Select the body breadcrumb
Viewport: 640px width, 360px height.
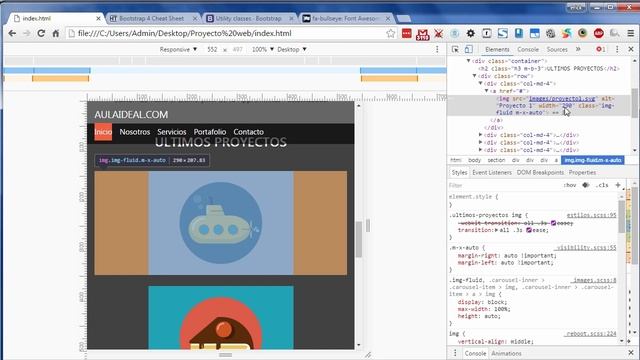tap(474, 160)
